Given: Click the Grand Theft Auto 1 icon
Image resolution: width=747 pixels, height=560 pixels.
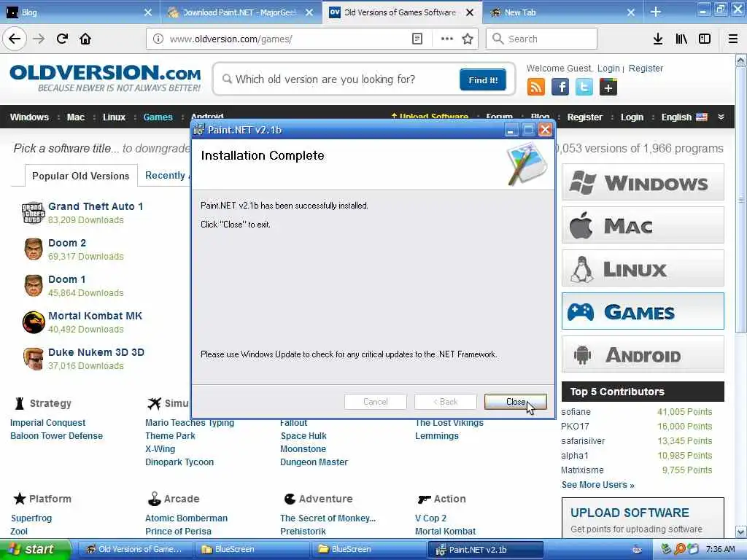Looking at the screenshot, I should point(34,212).
